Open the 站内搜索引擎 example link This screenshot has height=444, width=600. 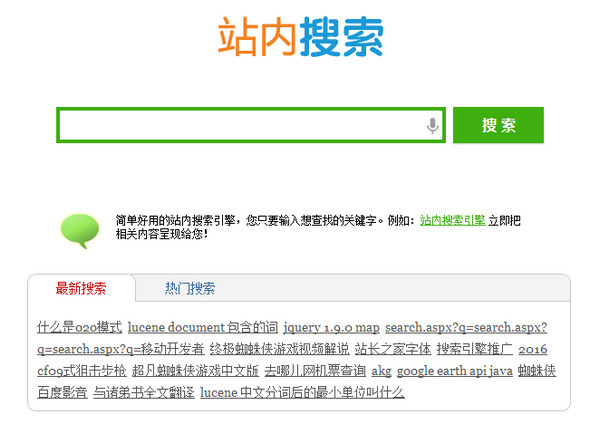point(452,220)
